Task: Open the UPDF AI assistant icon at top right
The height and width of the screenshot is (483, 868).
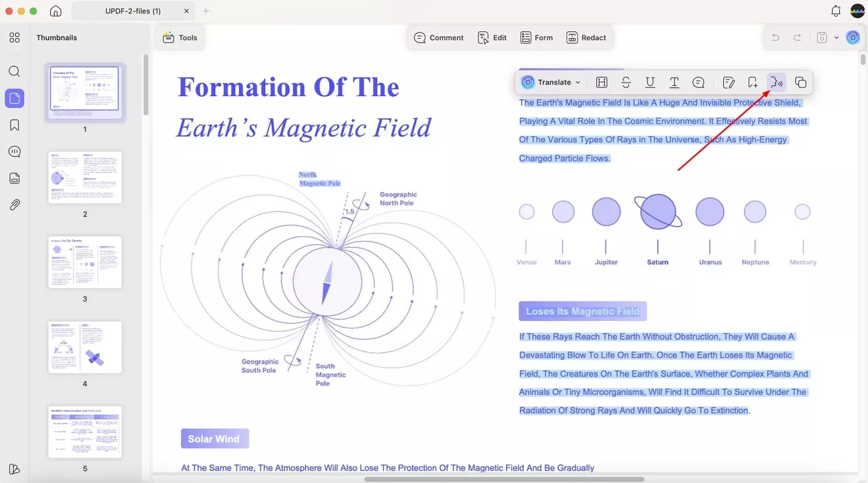Action: (853, 38)
